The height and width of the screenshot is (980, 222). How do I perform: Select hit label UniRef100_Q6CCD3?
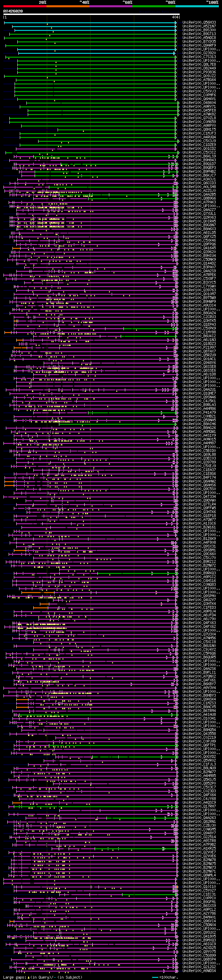pos(199,183)
